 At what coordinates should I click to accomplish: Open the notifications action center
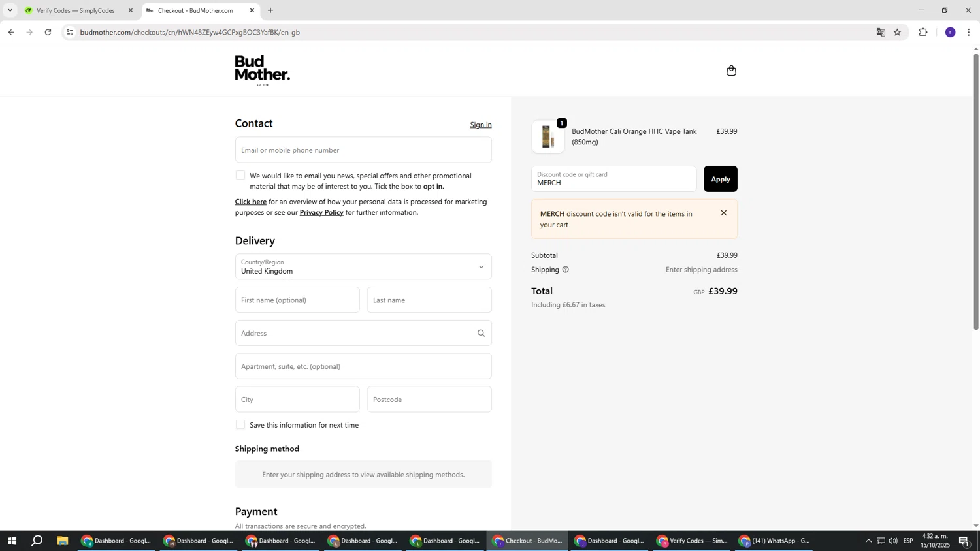pyautogui.click(x=964, y=541)
